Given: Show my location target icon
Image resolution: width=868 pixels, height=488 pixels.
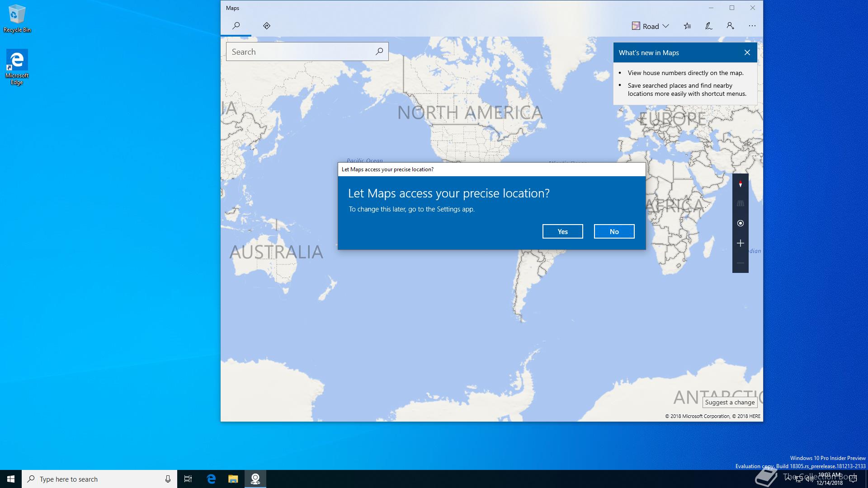Looking at the screenshot, I should [x=741, y=223].
